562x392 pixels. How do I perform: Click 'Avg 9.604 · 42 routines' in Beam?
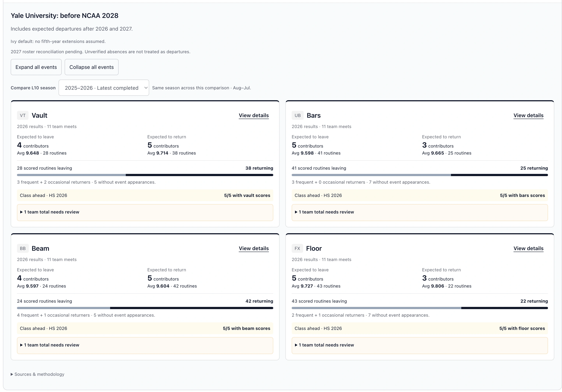[172, 286]
